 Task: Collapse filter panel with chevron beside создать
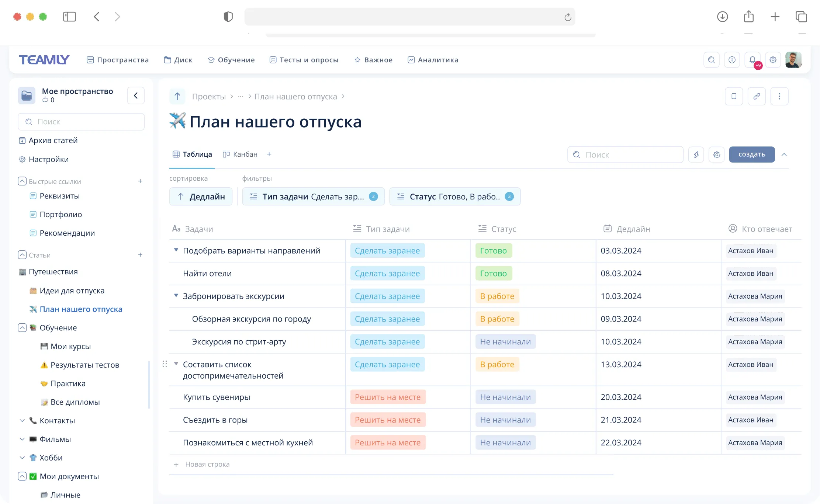(x=784, y=154)
